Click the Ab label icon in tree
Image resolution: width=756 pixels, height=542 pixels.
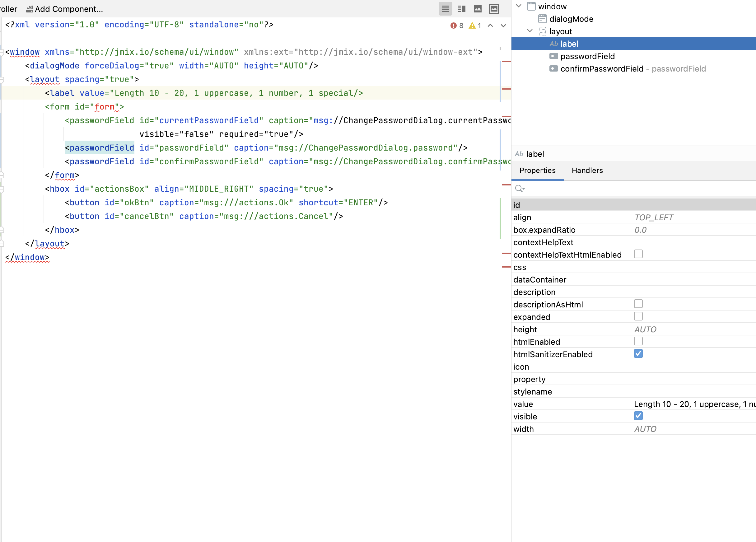(554, 44)
